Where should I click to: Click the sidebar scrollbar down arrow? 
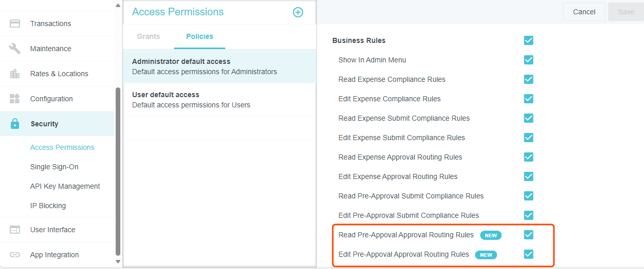[118, 261]
